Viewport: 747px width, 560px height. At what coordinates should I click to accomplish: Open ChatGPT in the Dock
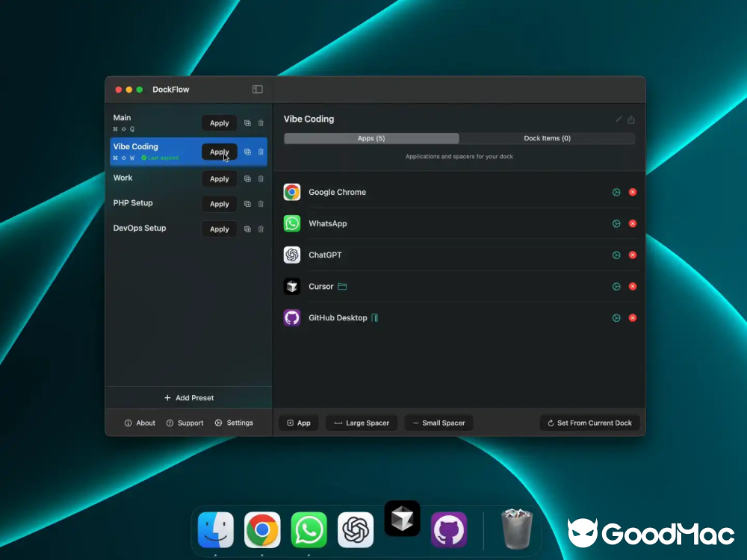[356, 530]
